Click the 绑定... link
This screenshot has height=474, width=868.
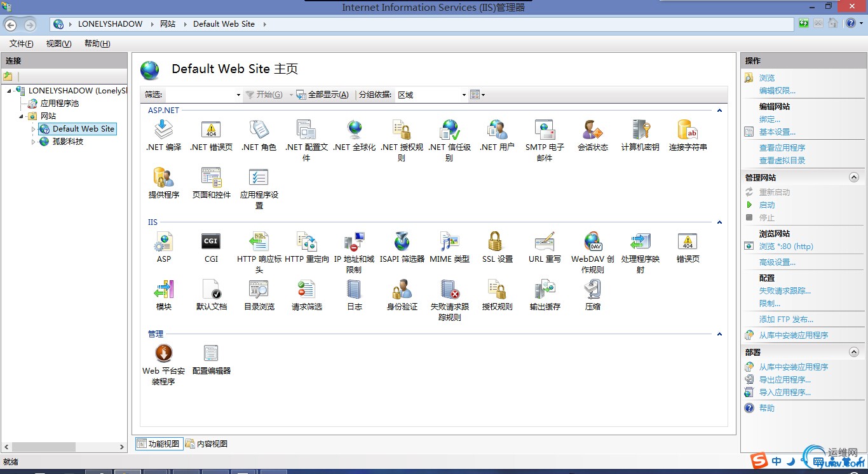pos(770,119)
